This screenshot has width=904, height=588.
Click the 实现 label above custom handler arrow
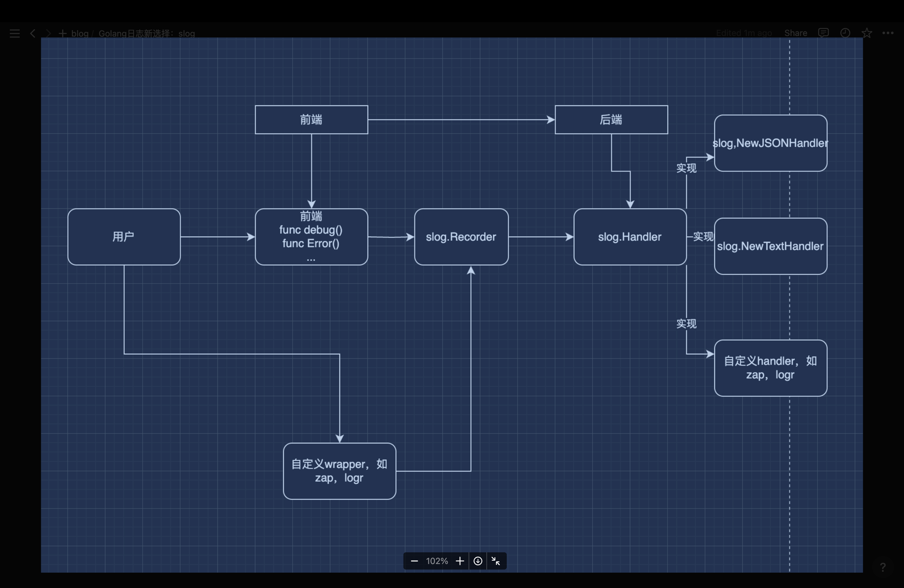686,324
